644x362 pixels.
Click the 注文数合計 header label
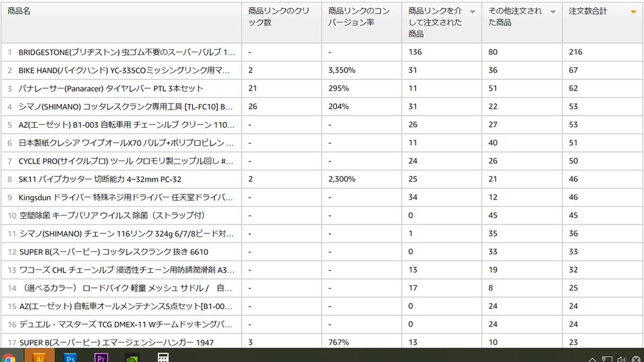coord(588,11)
